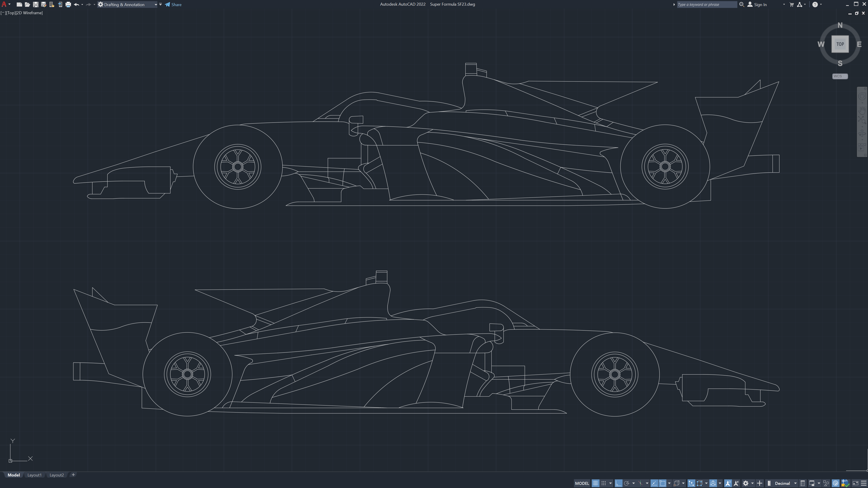
Task: Toggle Annotation Visibility
Action: tap(728, 483)
